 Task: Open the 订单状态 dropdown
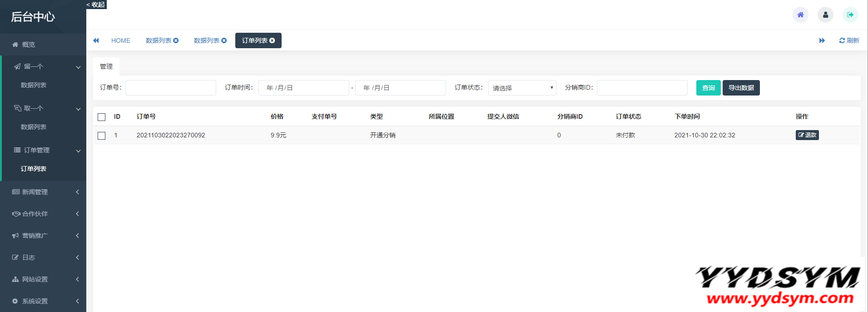(x=522, y=88)
